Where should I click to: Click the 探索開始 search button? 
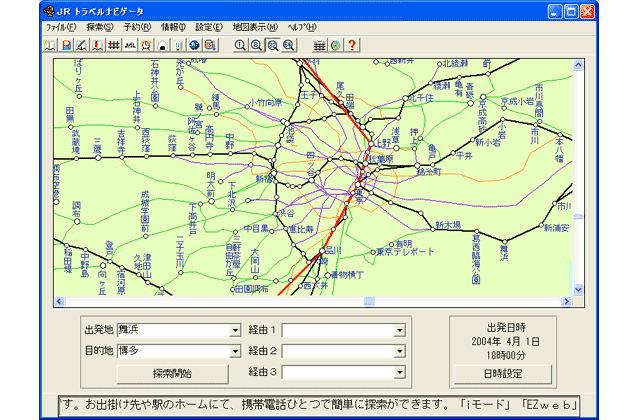[173, 374]
